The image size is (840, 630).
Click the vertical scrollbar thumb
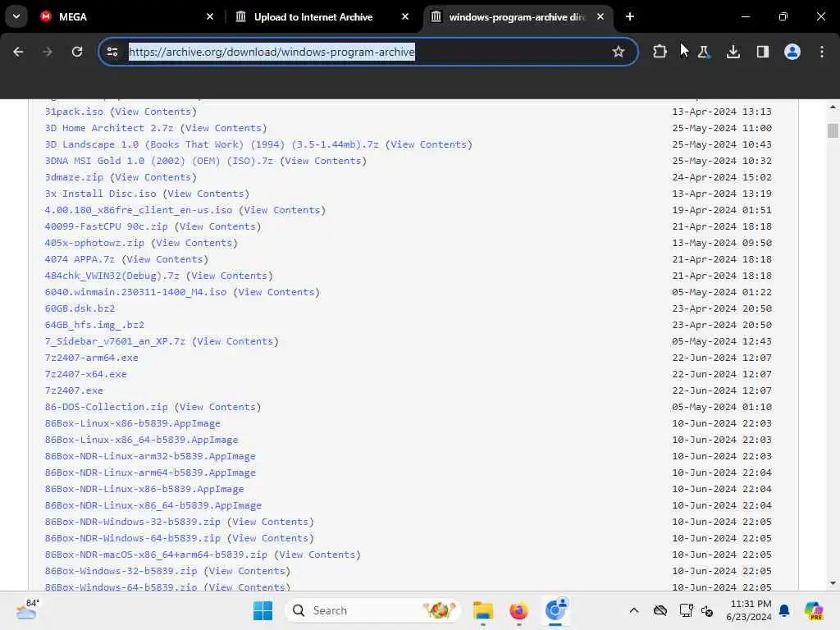pyautogui.click(x=833, y=130)
